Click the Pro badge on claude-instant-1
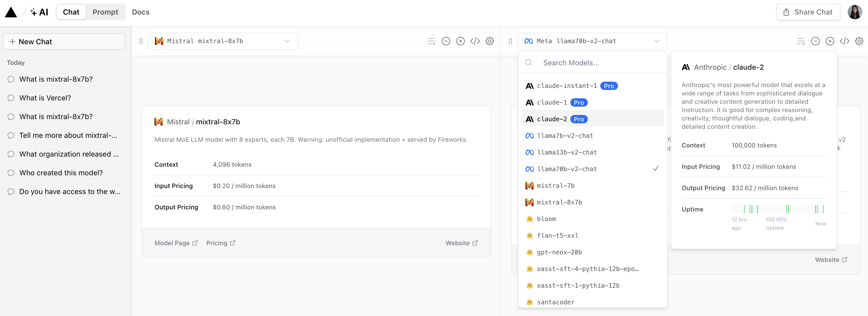 (609, 86)
